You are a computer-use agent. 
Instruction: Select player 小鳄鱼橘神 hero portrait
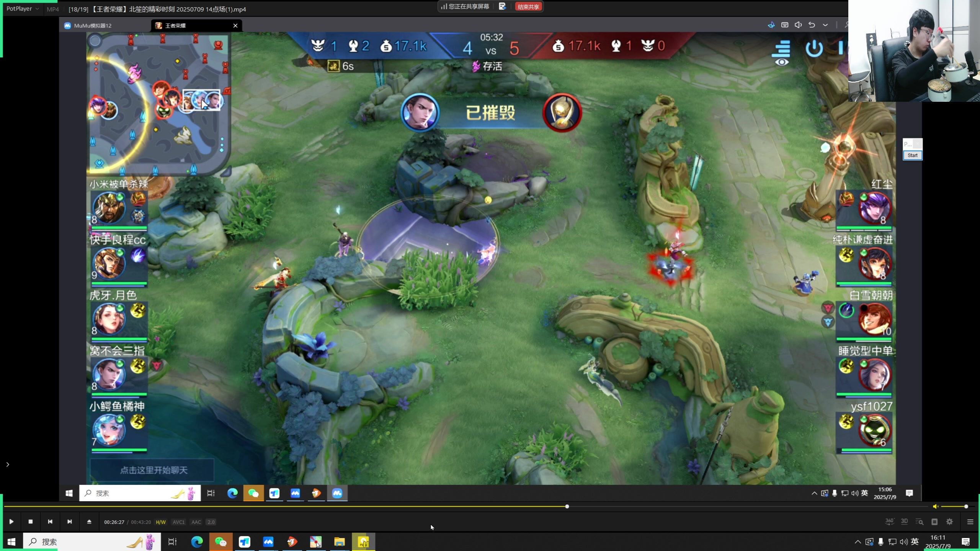109,430
